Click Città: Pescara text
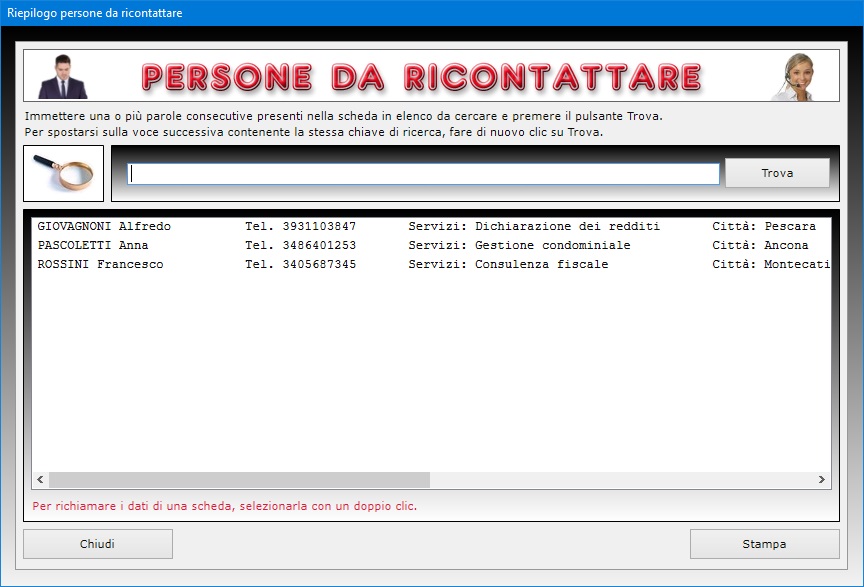 (x=764, y=226)
